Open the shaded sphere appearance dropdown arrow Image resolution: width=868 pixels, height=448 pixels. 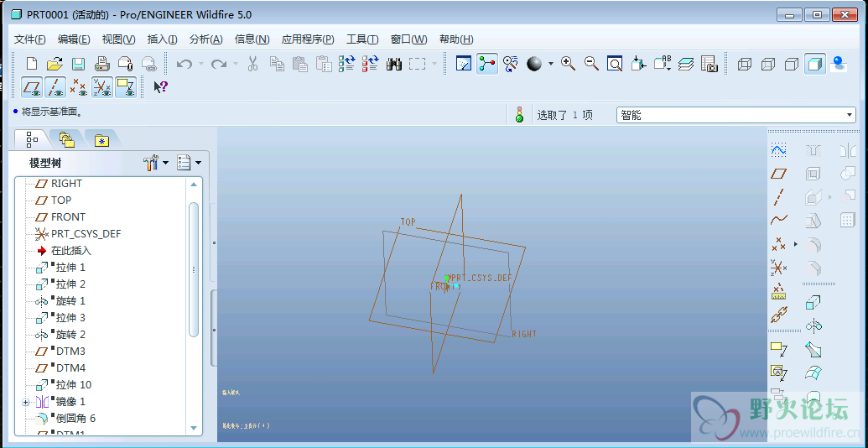point(551,65)
